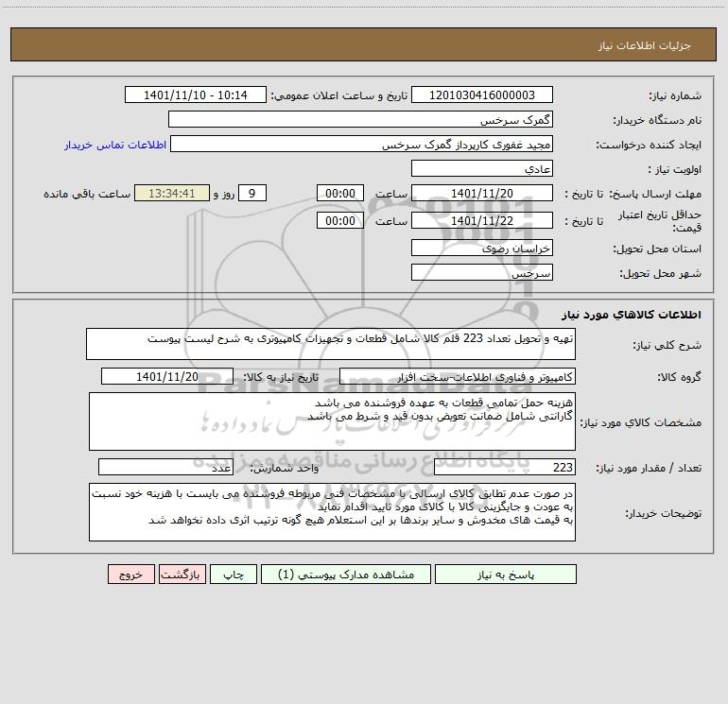728x704 pixels.
Task: Click the price validity time 00:00 field
Action: [339, 220]
